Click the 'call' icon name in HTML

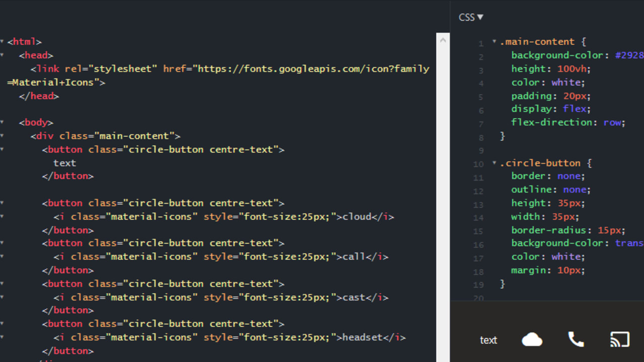coord(354,257)
